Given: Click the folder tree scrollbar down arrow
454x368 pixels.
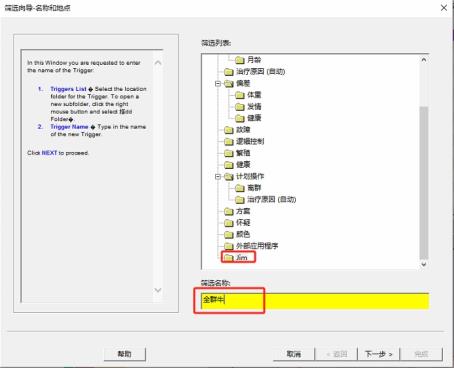Looking at the screenshot, I should pos(424,264).
